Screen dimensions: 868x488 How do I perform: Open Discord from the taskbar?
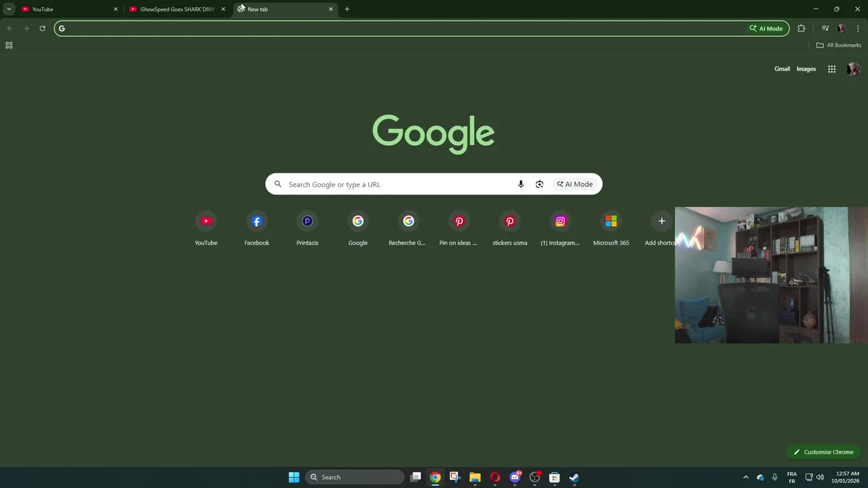(515, 477)
